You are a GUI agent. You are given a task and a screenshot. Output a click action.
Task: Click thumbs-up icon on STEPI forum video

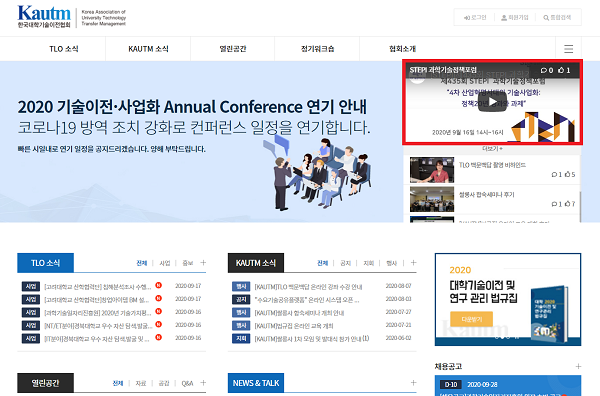(561, 70)
